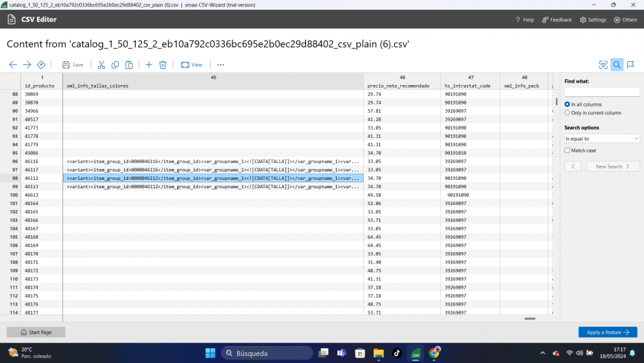This screenshot has height=363, width=644.
Task: Paste from clipboard icon
Action: pyautogui.click(x=129, y=65)
